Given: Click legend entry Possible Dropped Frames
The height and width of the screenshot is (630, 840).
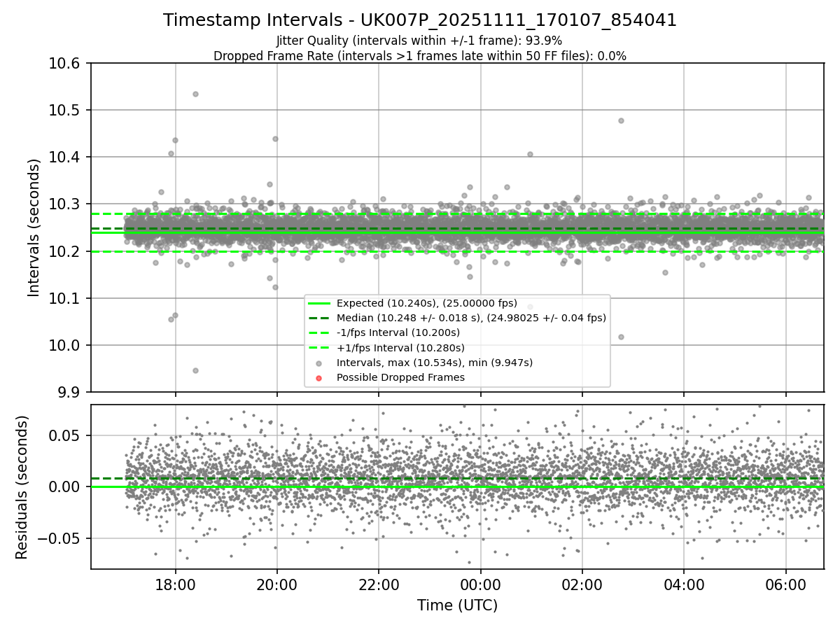Looking at the screenshot, I should click(x=400, y=377).
